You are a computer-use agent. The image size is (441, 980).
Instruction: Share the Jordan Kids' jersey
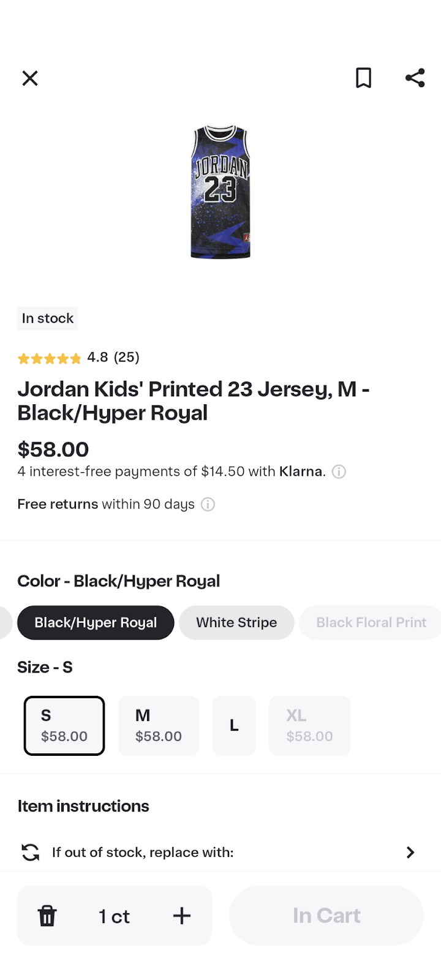point(415,77)
